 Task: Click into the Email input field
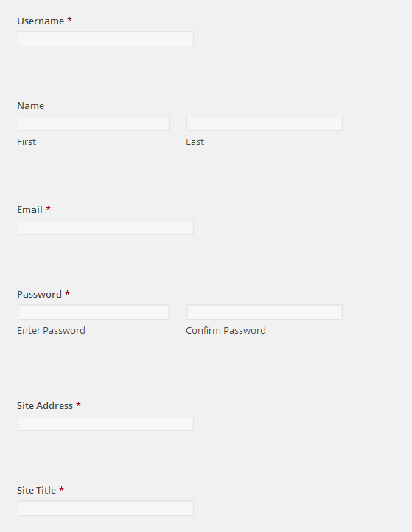click(105, 228)
